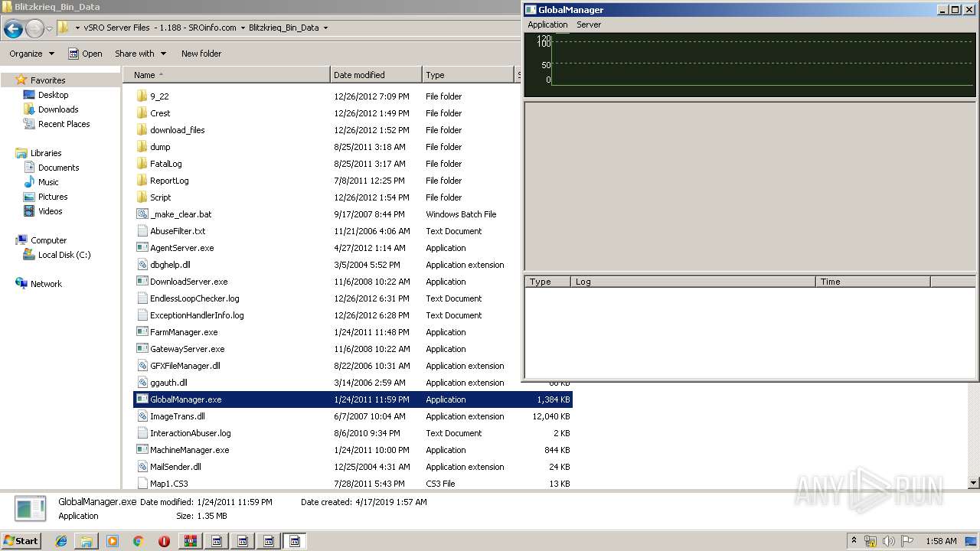Select the DownloadServer.exe file
This screenshot has height=551, width=980.
tap(189, 282)
